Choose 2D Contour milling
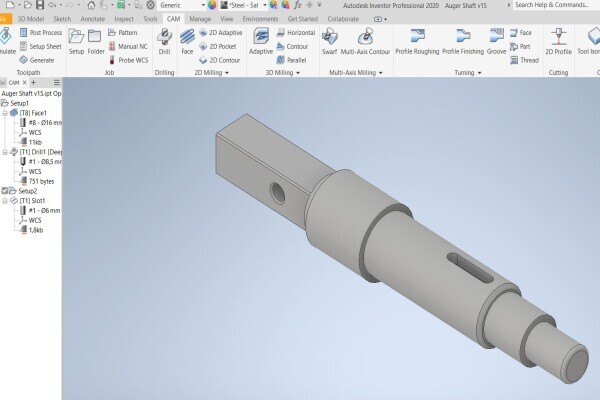The height and width of the screenshot is (400, 600). tap(220, 60)
